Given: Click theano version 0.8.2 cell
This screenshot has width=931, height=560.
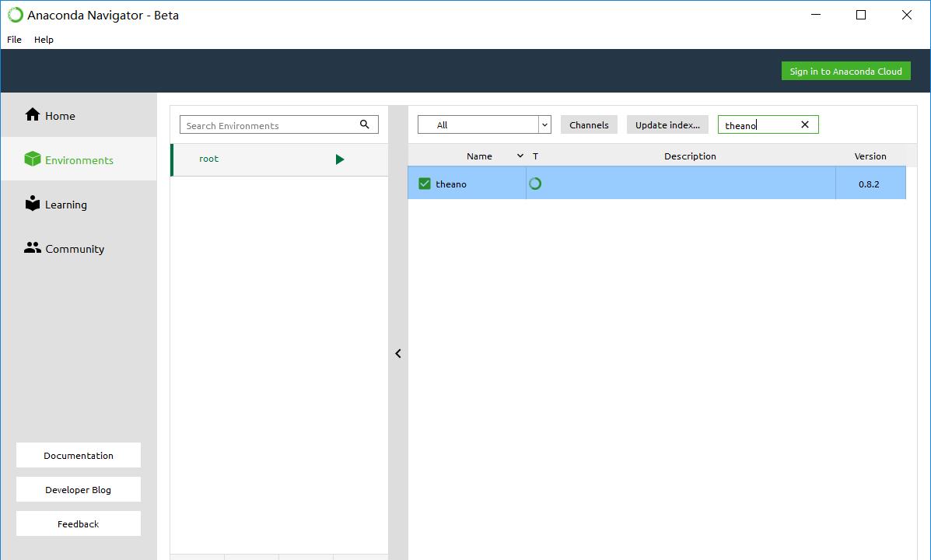Looking at the screenshot, I should [869, 184].
